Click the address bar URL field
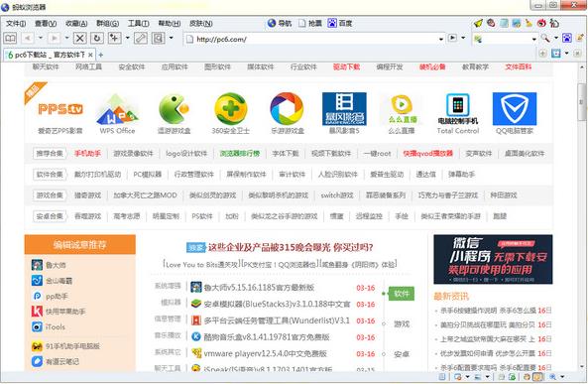This screenshot has width=588, height=384. pos(314,39)
